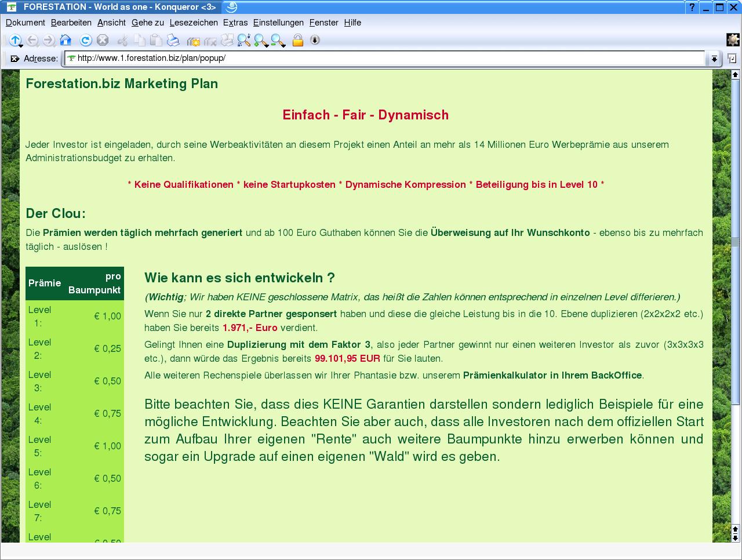Open the Hilfe menu

352,23
